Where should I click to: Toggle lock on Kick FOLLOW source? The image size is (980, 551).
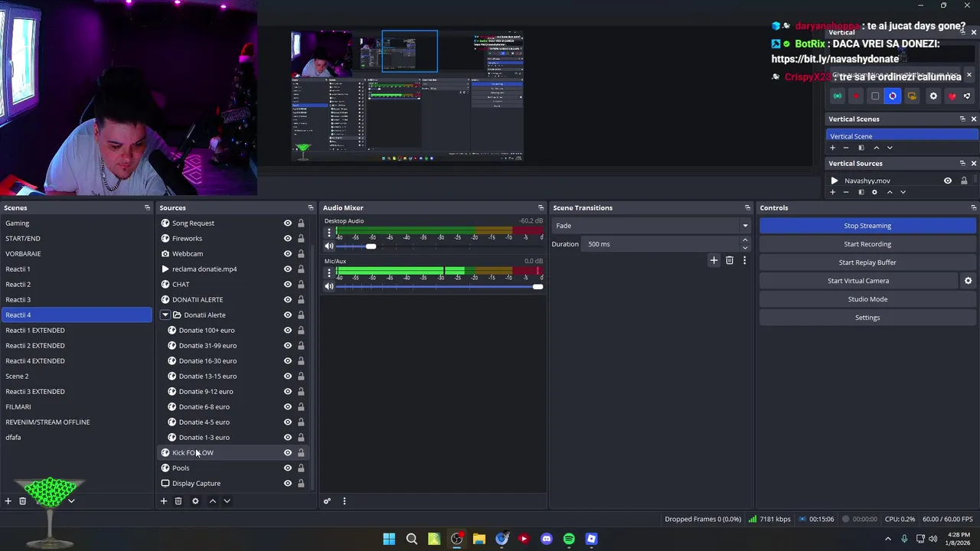click(x=301, y=452)
